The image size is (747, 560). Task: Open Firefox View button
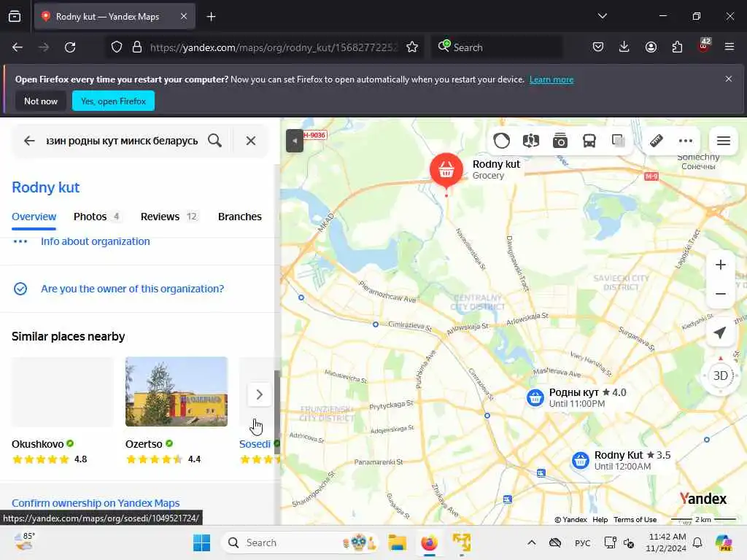click(x=15, y=17)
